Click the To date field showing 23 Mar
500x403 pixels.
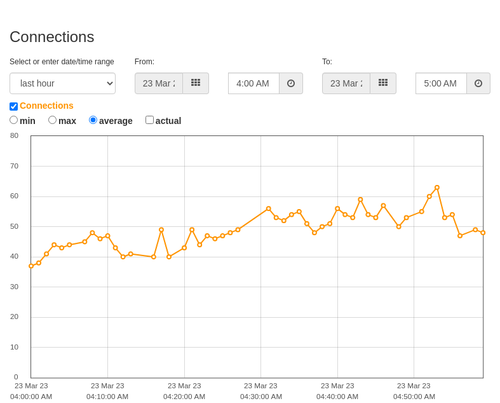pos(346,83)
